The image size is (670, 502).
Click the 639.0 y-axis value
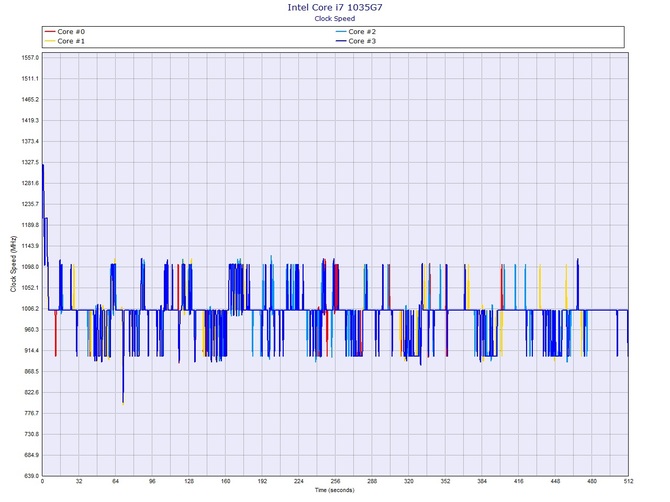point(31,476)
